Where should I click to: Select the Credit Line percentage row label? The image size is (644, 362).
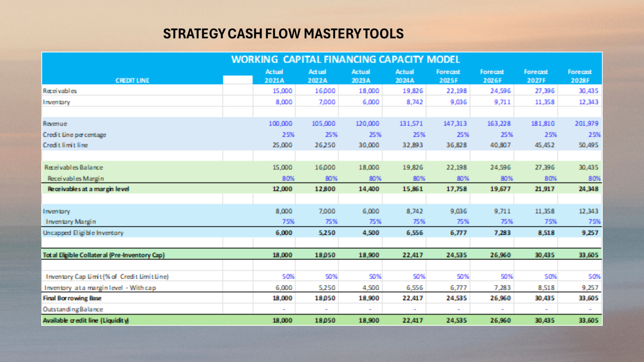74,134
